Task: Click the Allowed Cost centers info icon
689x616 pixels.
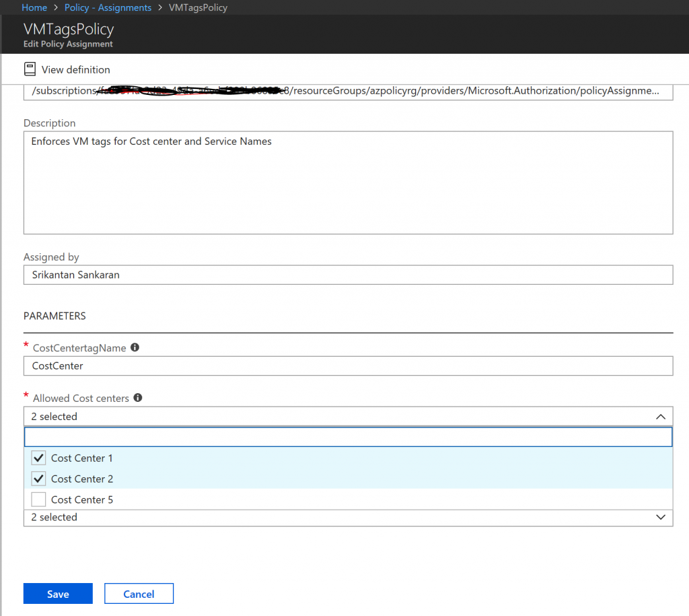Action: [x=138, y=398]
